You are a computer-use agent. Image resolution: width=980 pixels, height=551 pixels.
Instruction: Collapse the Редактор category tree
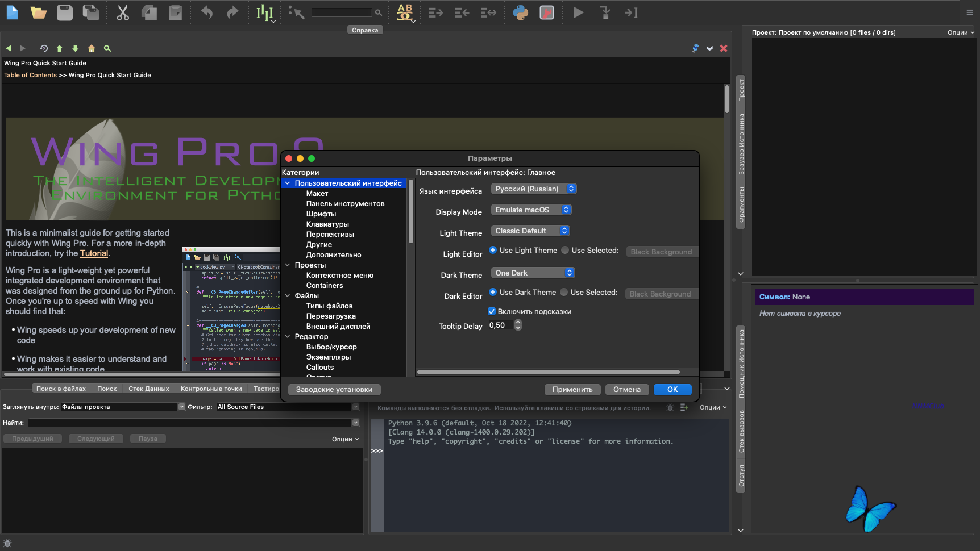[288, 337]
